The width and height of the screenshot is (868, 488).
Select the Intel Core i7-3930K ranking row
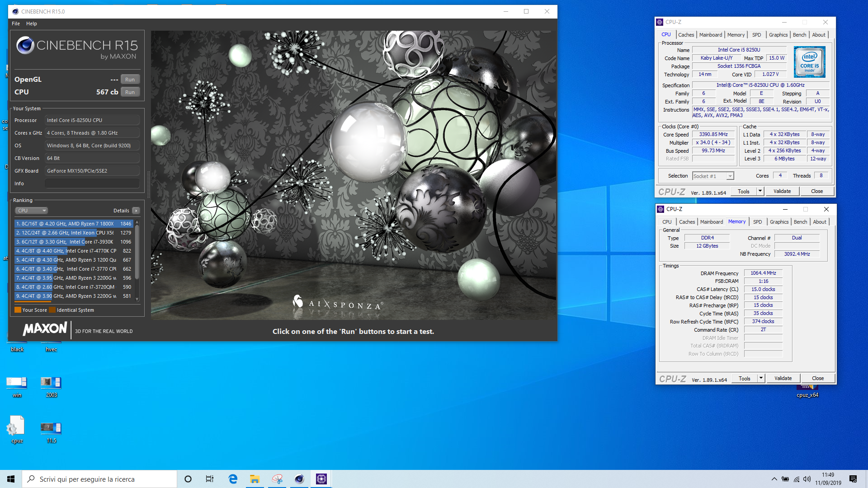coord(73,242)
